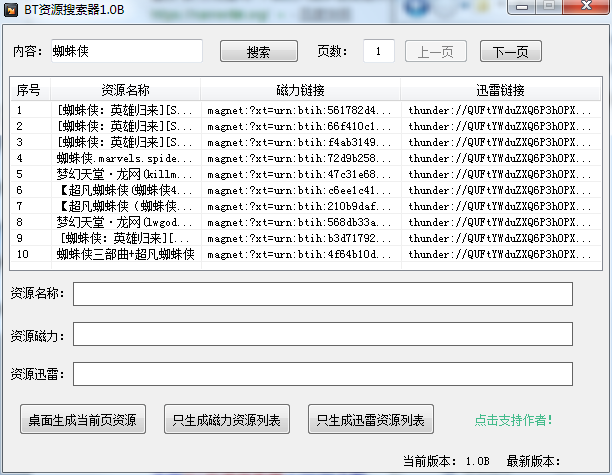Select row 6 【超凡蜘蛛侠 resource name

pos(125,190)
